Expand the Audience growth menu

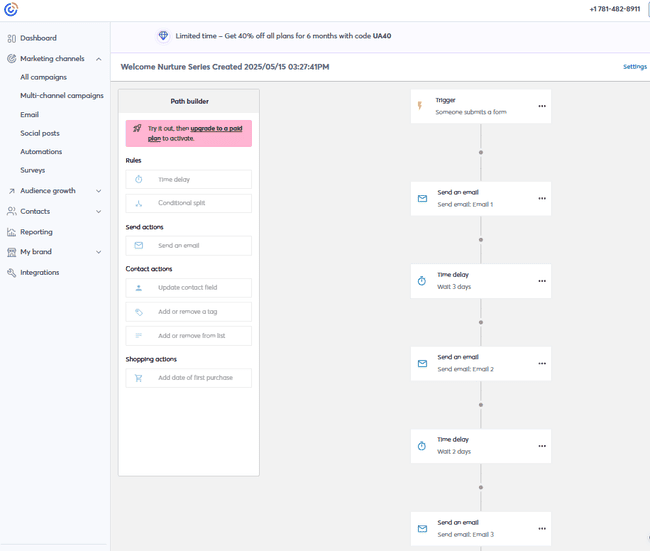(x=99, y=191)
